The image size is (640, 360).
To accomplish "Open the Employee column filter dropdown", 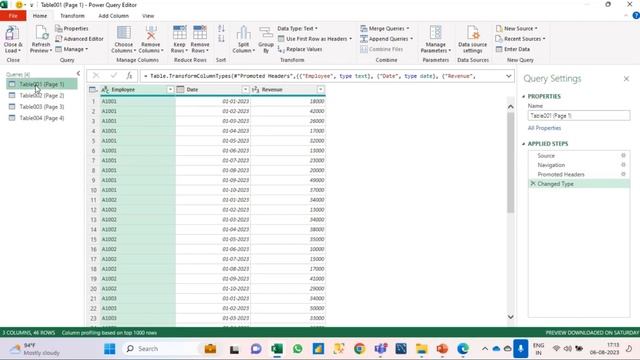I will pos(170,89).
